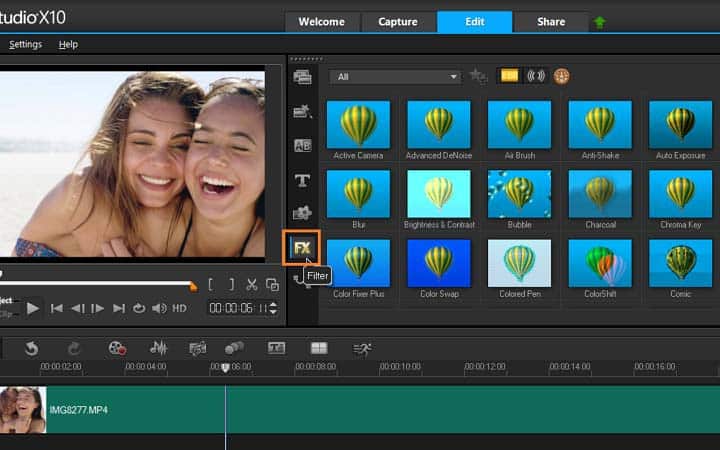Image resolution: width=720 pixels, height=450 pixels.
Task: Set Mark-out with right bracket
Action: (x=232, y=285)
